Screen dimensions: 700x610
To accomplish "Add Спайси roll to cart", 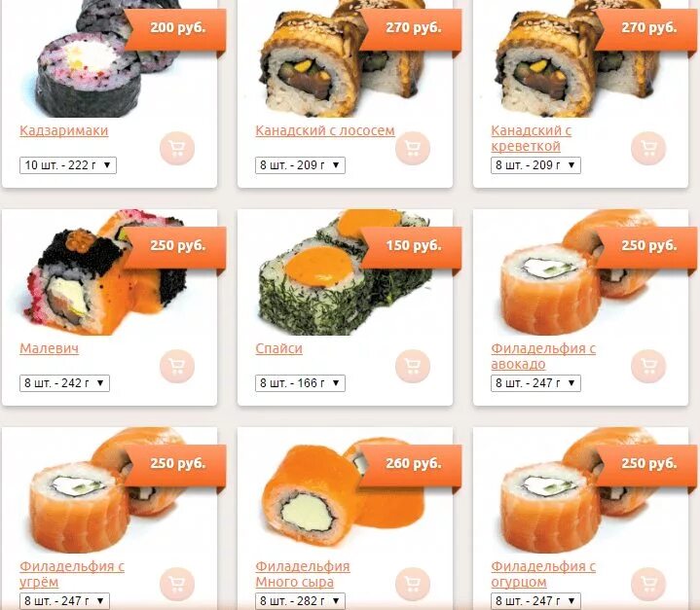I will point(413,366).
